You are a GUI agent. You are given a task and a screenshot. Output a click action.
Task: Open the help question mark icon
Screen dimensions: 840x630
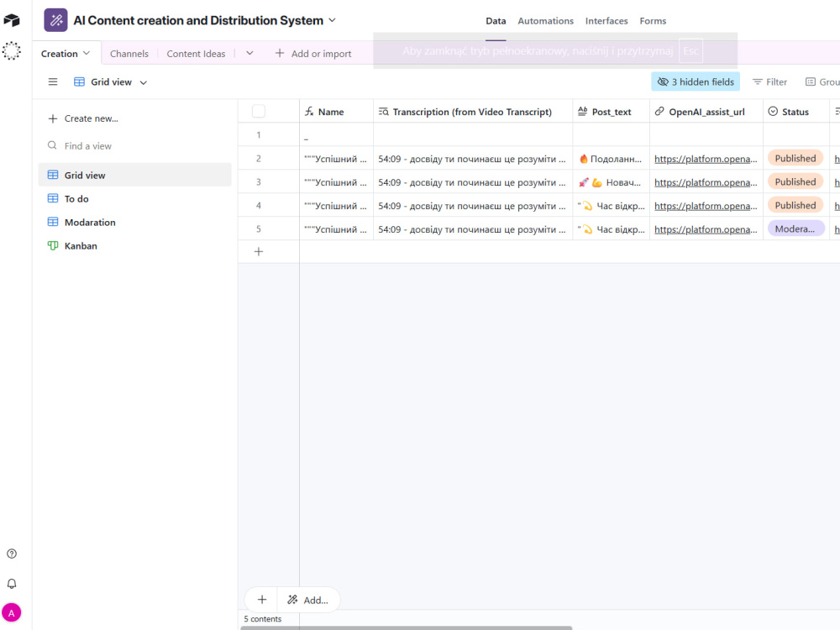[x=11, y=554]
